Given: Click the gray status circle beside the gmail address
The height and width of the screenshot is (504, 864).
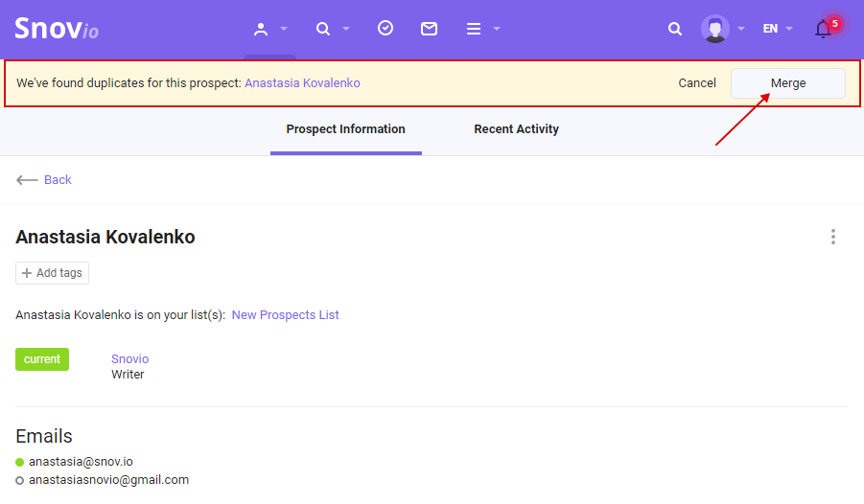Looking at the screenshot, I should (x=20, y=480).
